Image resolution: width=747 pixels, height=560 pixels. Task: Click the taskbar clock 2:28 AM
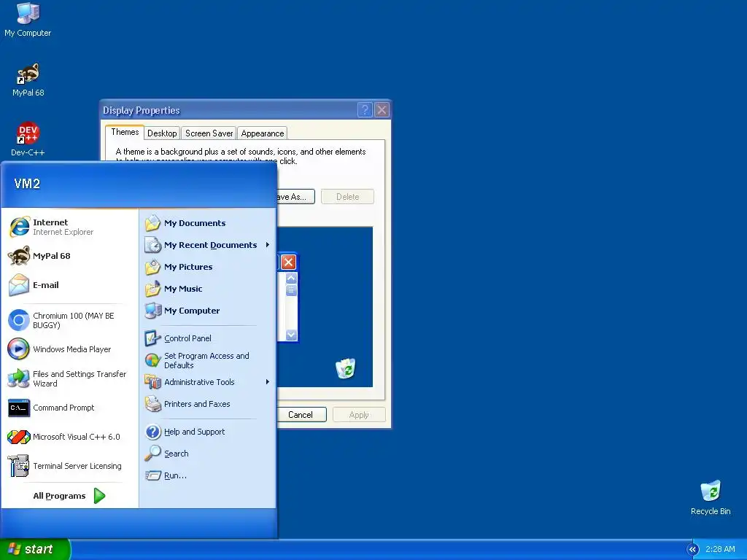[720, 550]
